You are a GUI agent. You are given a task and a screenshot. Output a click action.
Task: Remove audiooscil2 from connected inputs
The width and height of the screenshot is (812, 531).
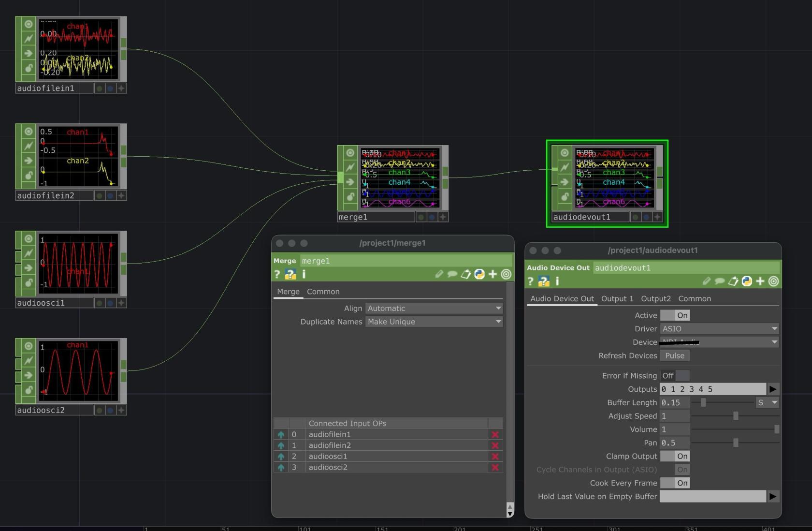coord(495,467)
